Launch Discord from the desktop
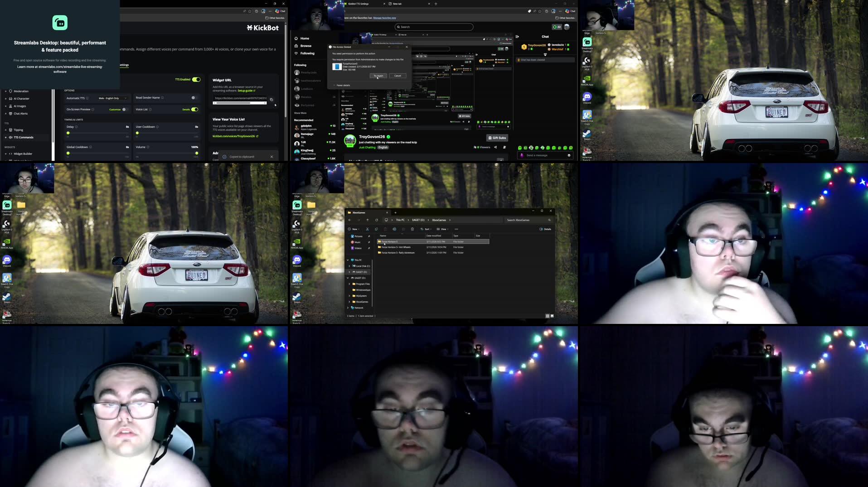 tap(7, 260)
